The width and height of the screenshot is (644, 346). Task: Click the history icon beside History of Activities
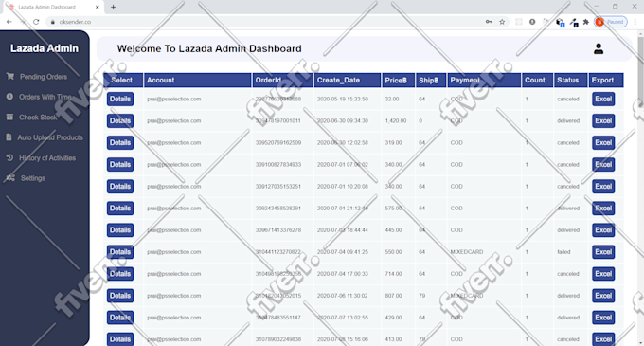pos(9,157)
